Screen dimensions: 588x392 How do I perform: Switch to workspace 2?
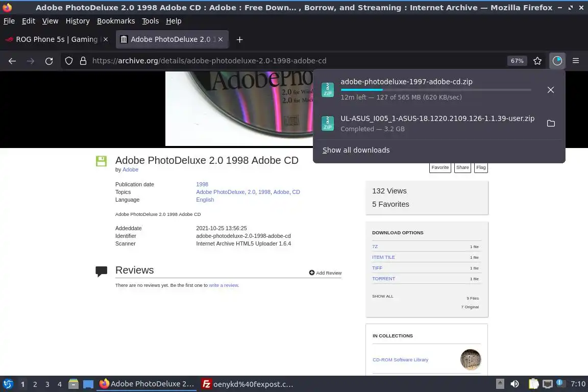point(35,384)
